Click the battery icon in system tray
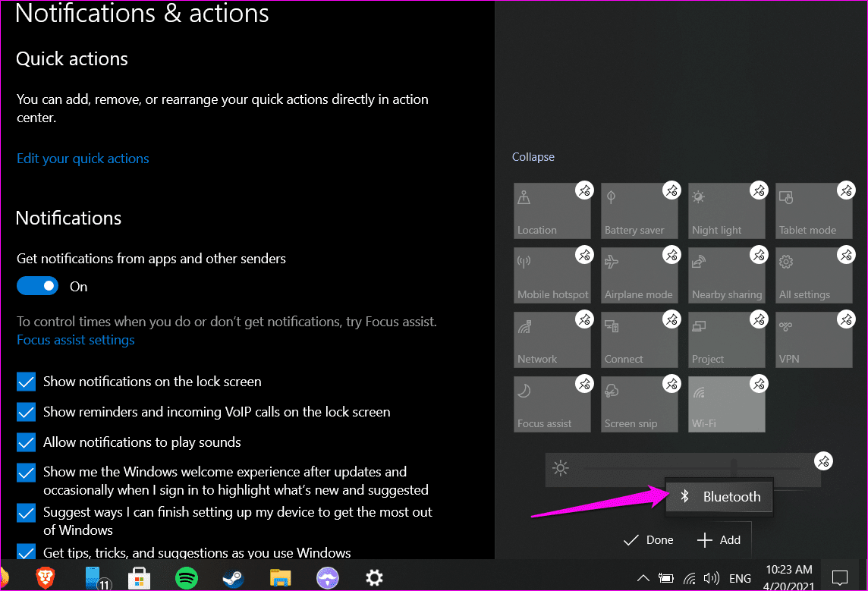 tap(666, 578)
